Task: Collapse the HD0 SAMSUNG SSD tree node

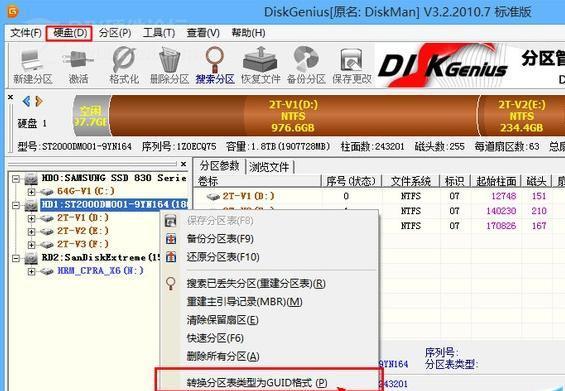Action: (x=16, y=178)
